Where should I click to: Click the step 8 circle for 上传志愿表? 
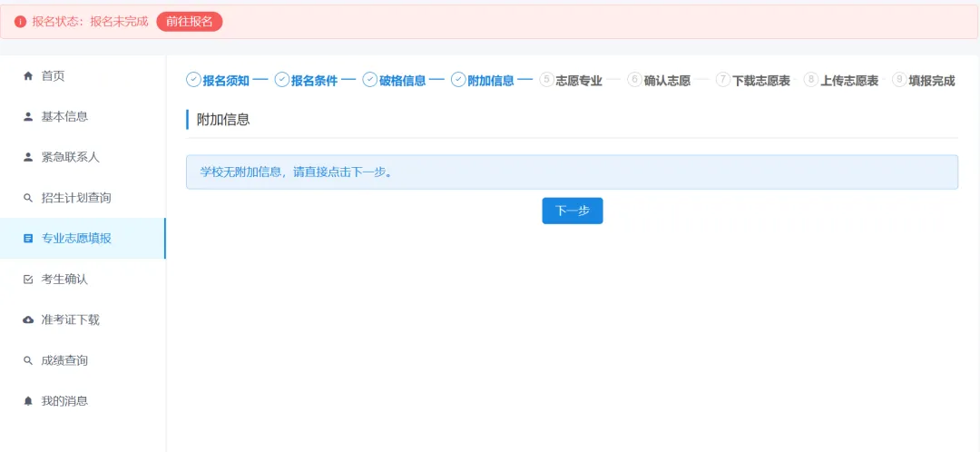pos(811,80)
